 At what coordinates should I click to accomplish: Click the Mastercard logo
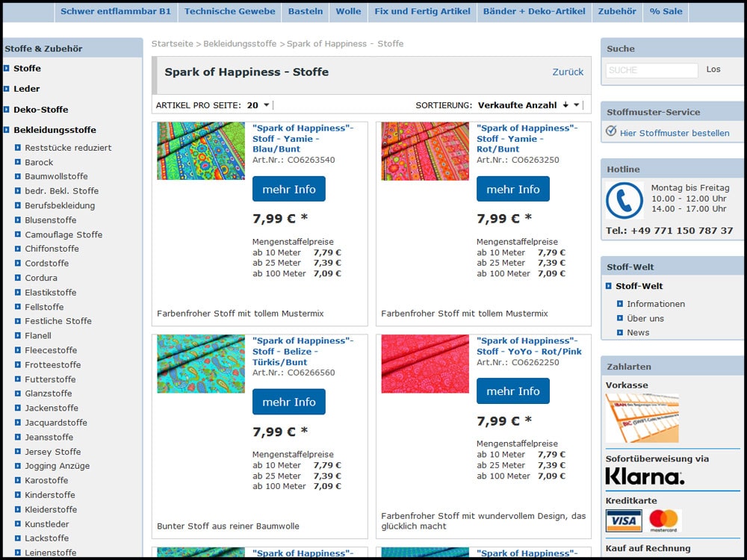coord(663,520)
